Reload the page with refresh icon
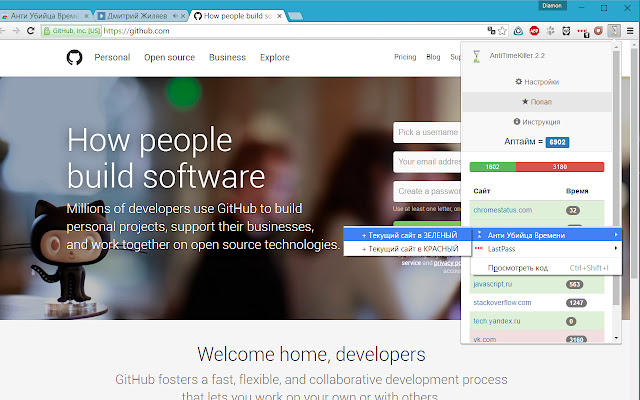The height and width of the screenshot is (400, 640). tap(31, 31)
